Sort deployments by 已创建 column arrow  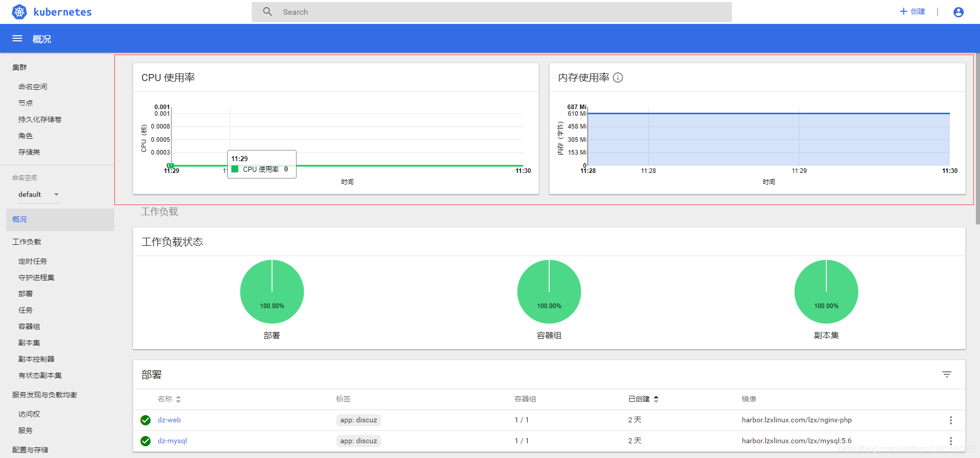pyautogui.click(x=656, y=399)
